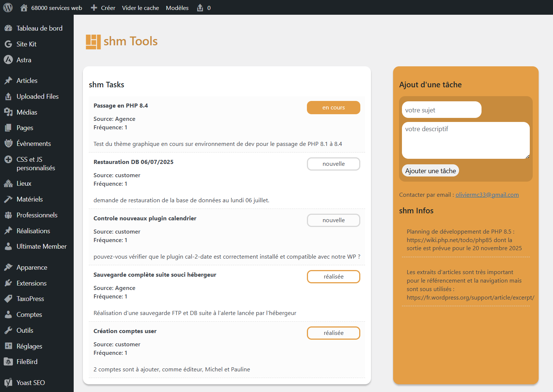Viewport: 553px width, 392px height.
Task: Click the Création comptes user title
Action: (125, 331)
